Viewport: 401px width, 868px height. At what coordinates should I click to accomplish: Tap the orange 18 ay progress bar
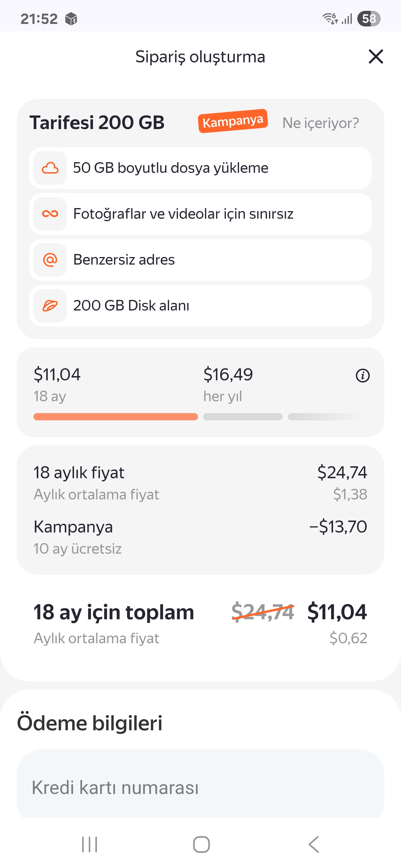(115, 417)
